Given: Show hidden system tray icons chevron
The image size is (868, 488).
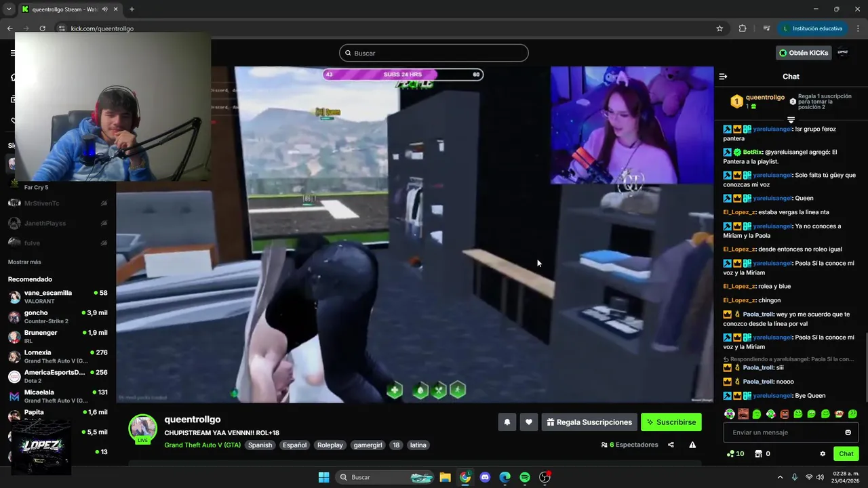Looking at the screenshot, I should click(x=780, y=477).
